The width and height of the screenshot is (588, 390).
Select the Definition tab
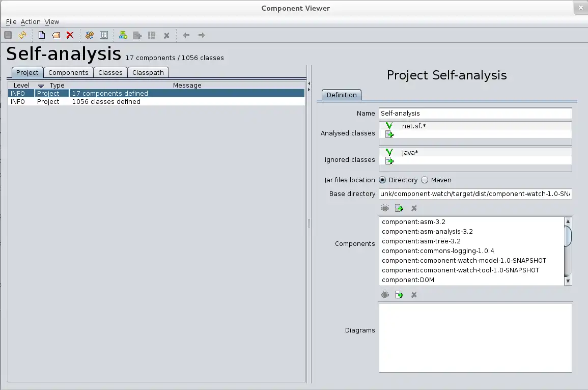pos(342,95)
